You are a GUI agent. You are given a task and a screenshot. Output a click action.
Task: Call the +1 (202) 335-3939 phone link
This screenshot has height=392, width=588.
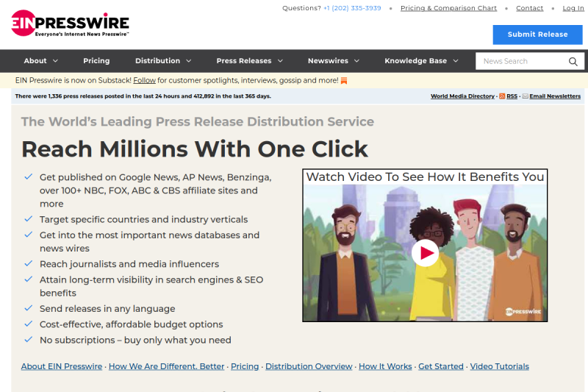(352, 8)
